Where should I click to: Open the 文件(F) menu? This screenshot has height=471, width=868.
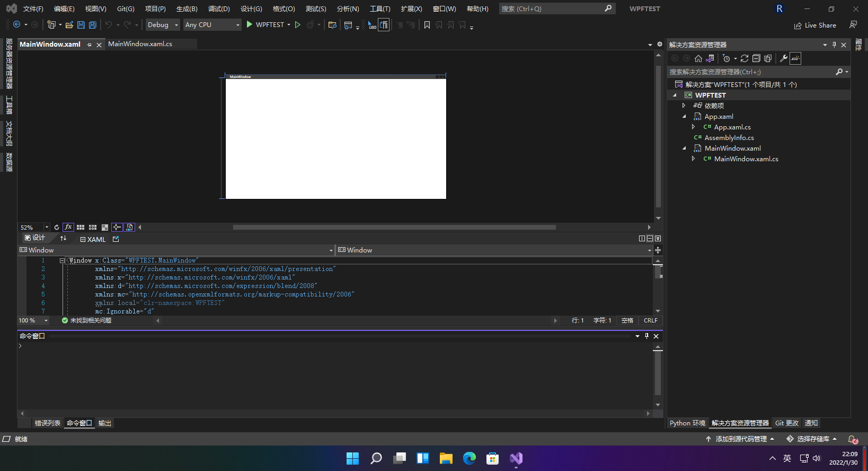pos(33,8)
